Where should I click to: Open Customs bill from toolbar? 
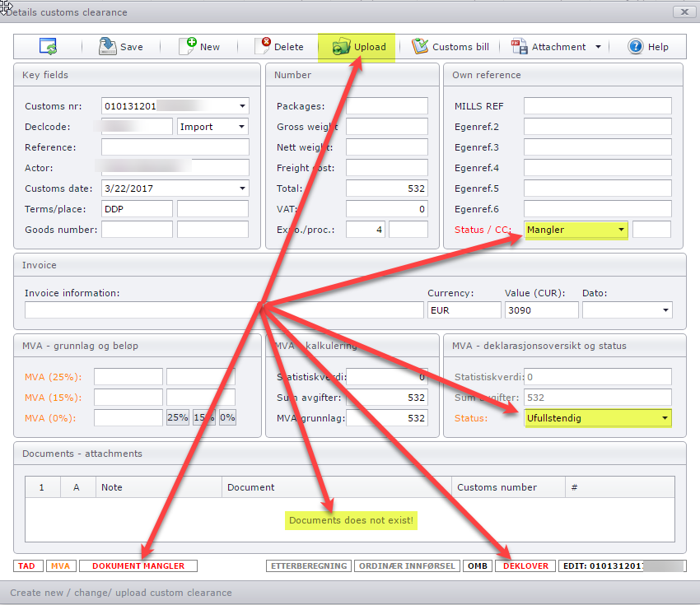[x=421, y=47]
